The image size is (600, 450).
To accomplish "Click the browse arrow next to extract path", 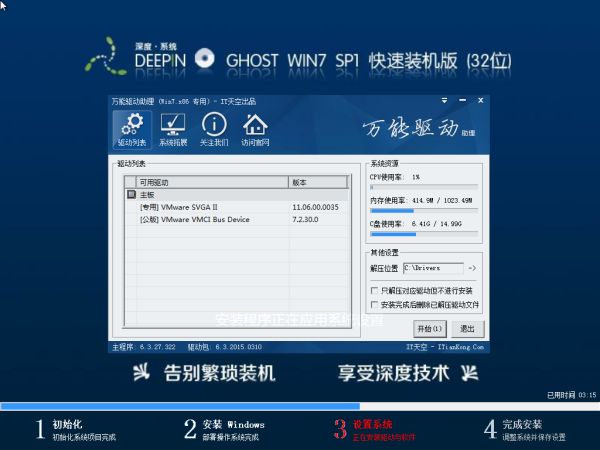I will (x=472, y=268).
